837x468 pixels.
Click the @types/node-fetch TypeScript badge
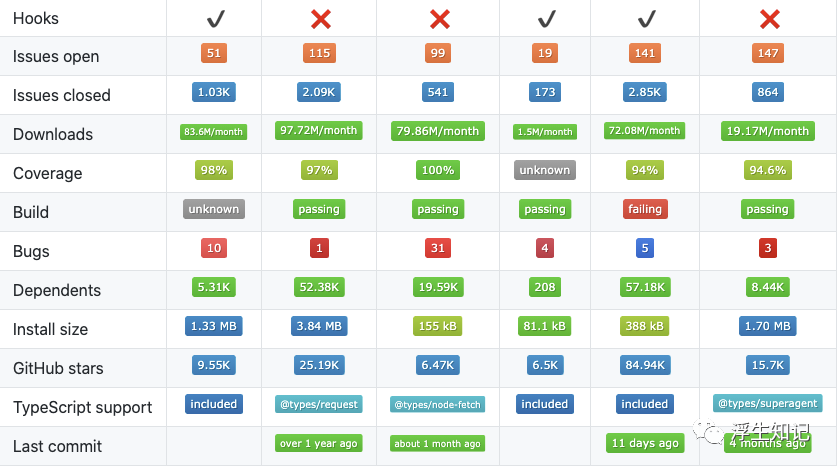(x=438, y=404)
